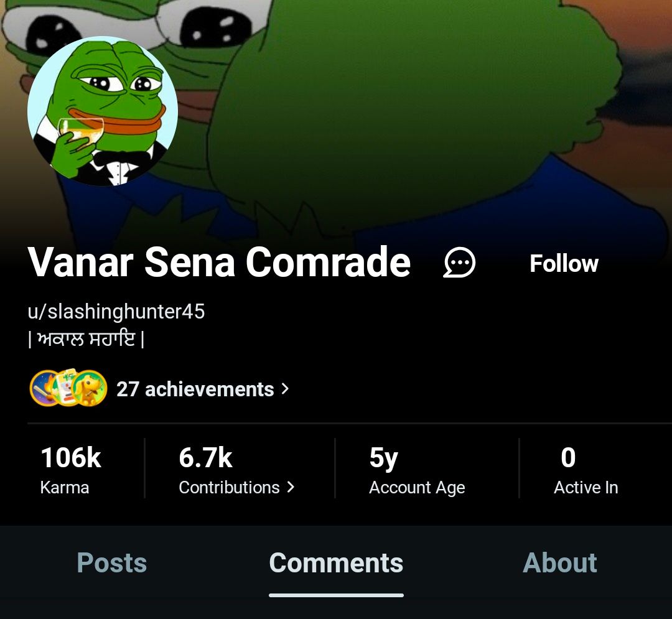Image resolution: width=672 pixels, height=619 pixels.
Task: Switch to the Posts tab
Action: (x=112, y=562)
